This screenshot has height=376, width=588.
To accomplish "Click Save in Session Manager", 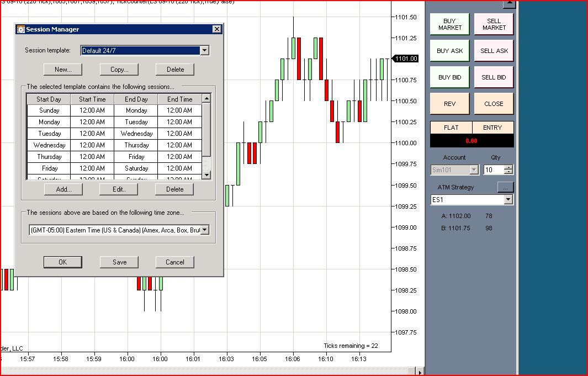I will [x=119, y=262].
